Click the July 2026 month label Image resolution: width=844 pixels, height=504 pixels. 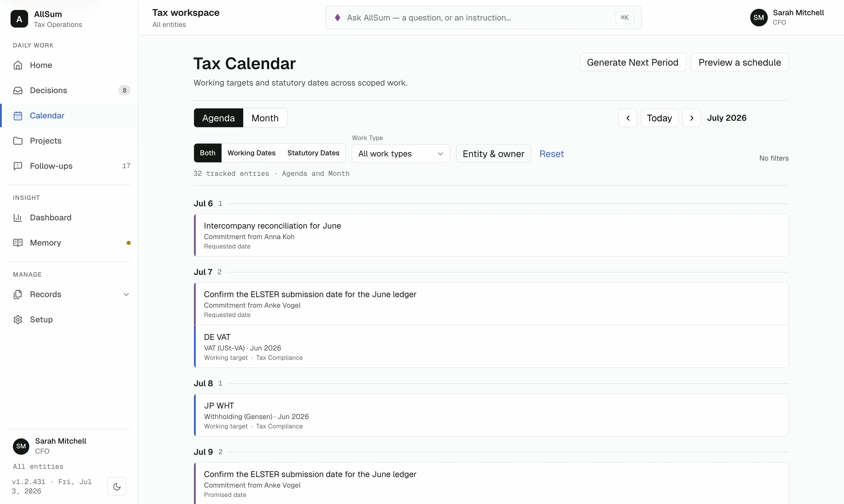pyautogui.click(x=726, y=118)
